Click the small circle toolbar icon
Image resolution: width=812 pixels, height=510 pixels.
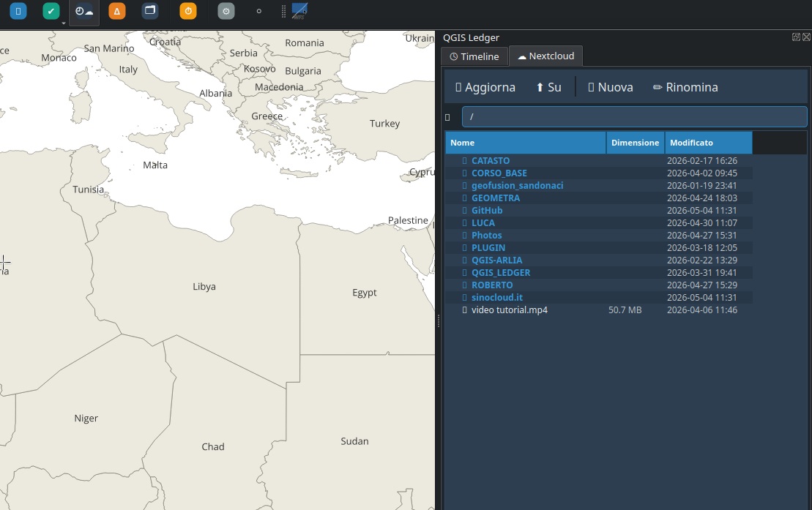point(259,11)
